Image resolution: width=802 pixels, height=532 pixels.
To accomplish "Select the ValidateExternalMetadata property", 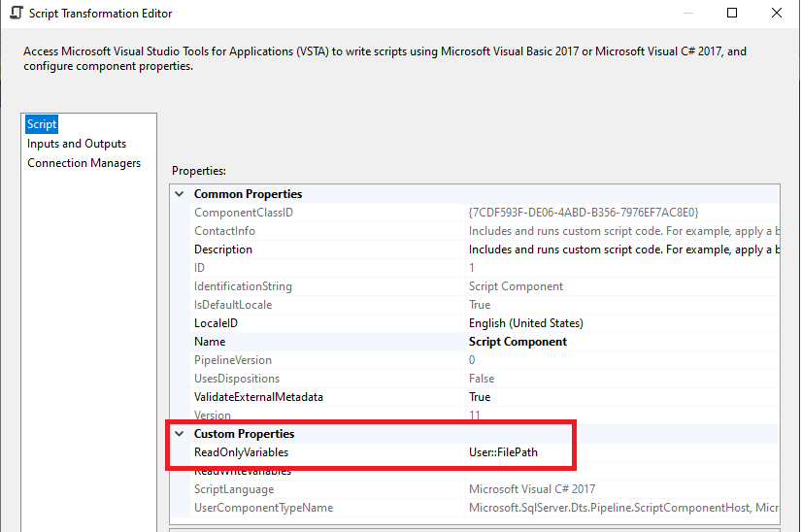I will click(x=258, y=397).
